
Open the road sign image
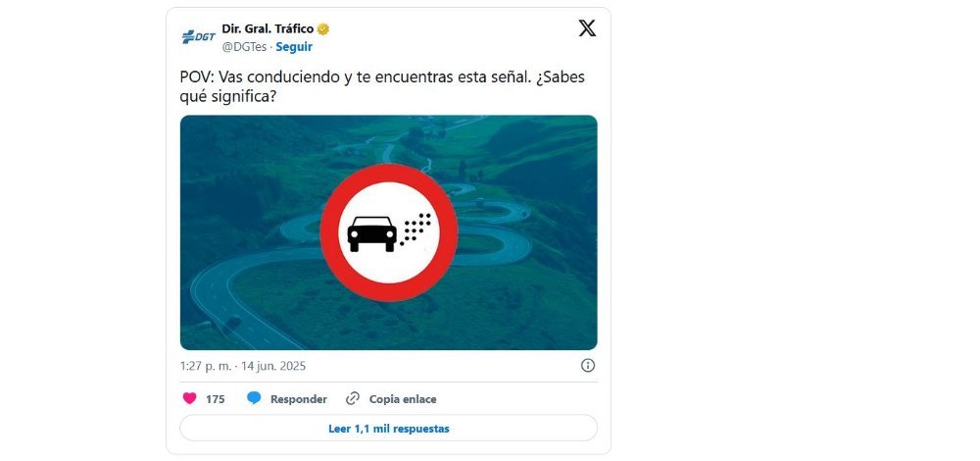[388, 232]
